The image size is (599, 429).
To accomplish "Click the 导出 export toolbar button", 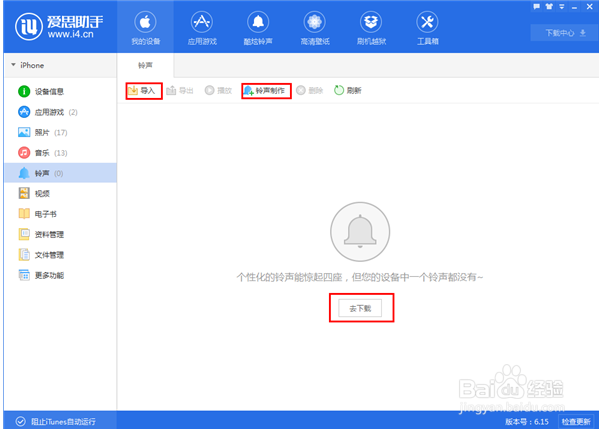I will (x=180, y=91).
